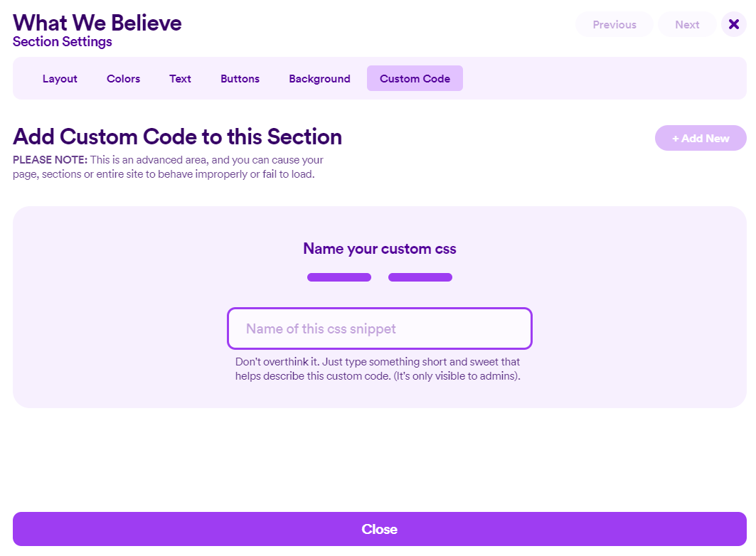This screenshot has height=556, width=756.
Task: Click the helper text below the input
Action: pos(379,368)
